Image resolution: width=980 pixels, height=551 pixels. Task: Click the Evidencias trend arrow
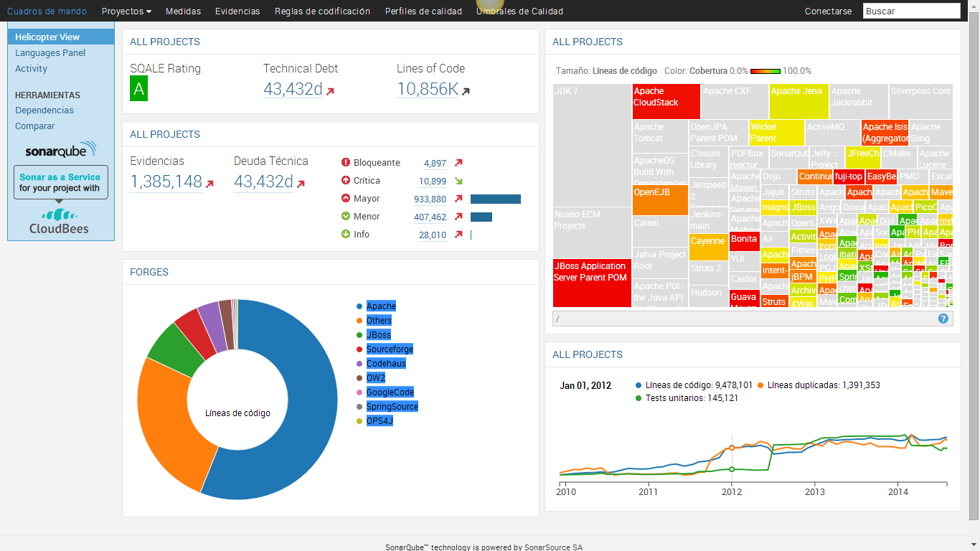pos(209,184)
